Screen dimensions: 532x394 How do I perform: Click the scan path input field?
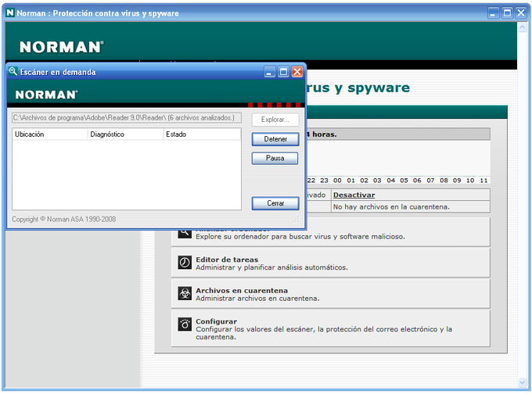(127, 118)
